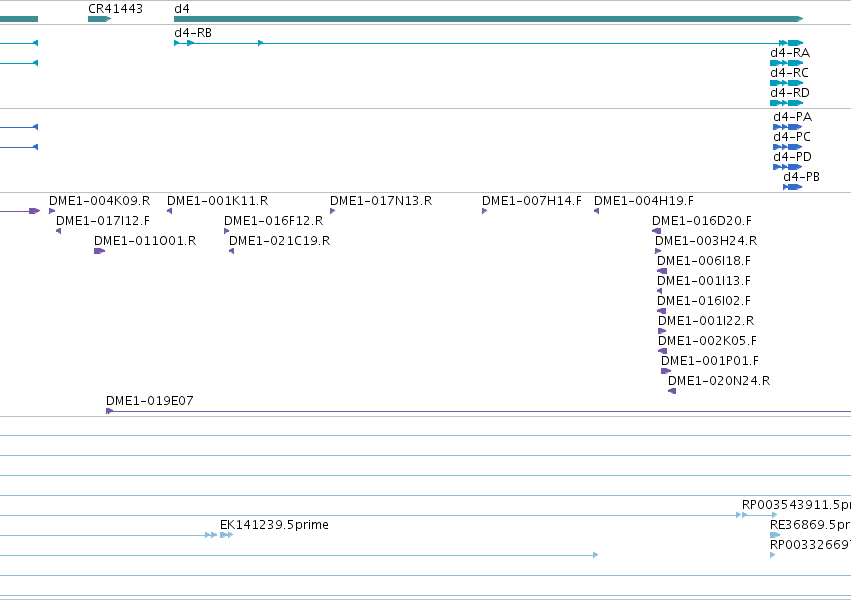Select the d4-PB protein glyph
Viewport: 851px width, 600px height.
coord(792,187)
